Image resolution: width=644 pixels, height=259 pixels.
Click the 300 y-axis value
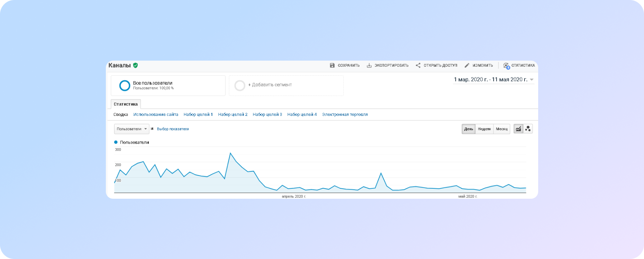click(x=118, y=150)
